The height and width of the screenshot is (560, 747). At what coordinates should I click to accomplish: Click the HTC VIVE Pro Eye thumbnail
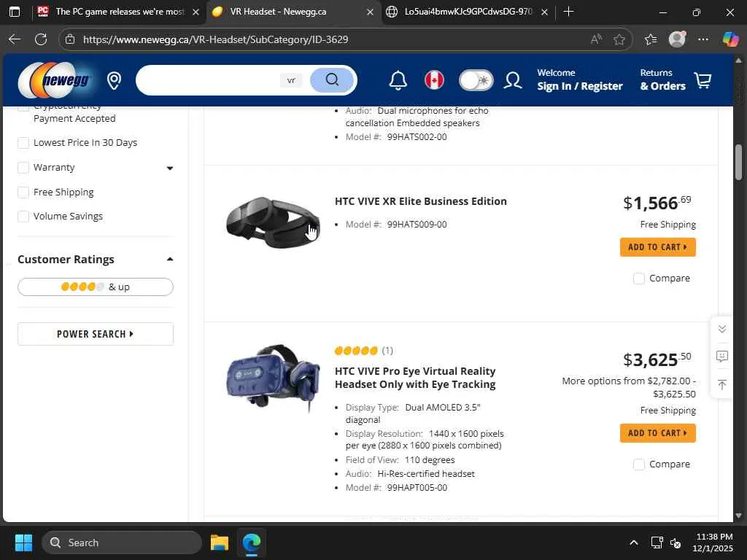(273, 378)
